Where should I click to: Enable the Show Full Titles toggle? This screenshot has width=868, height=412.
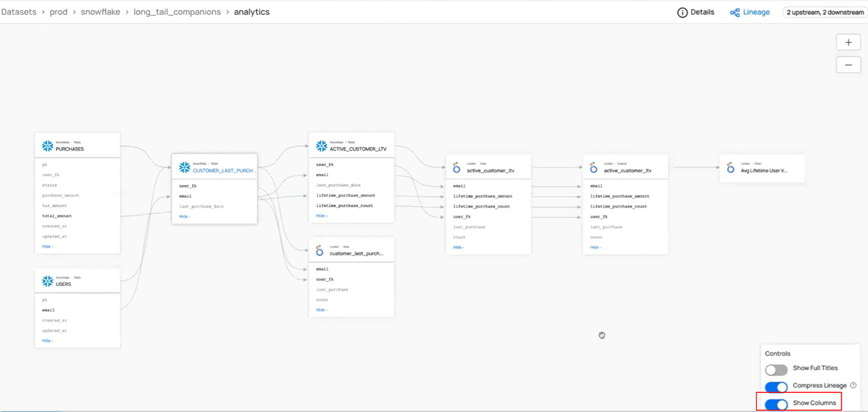(776, 369)
